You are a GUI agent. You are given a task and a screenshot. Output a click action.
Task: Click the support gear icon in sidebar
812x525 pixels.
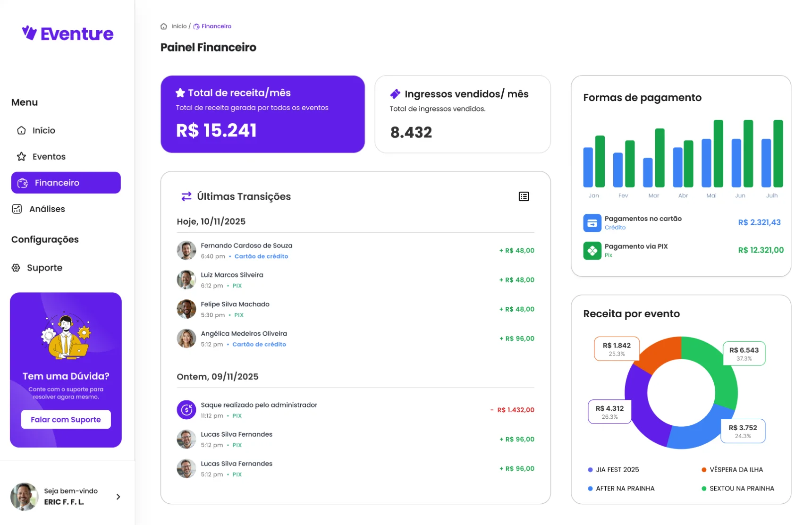pyautogui.click(x=16, y=268)
